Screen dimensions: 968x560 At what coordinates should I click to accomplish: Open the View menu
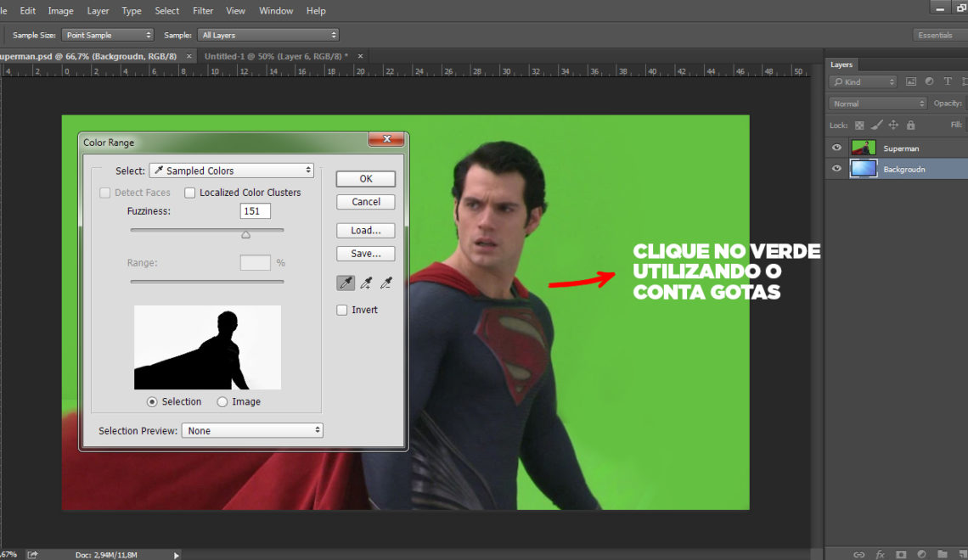[235, 10]
